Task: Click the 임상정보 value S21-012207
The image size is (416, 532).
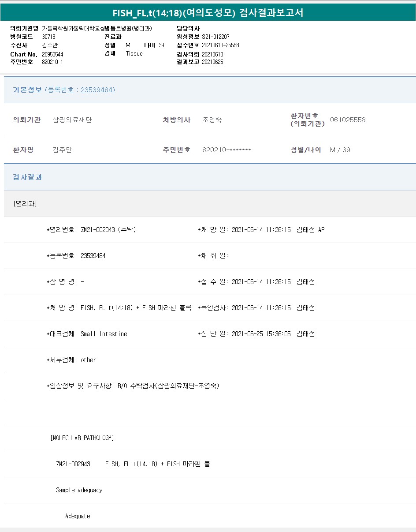Action: click(x=215, y=37)
